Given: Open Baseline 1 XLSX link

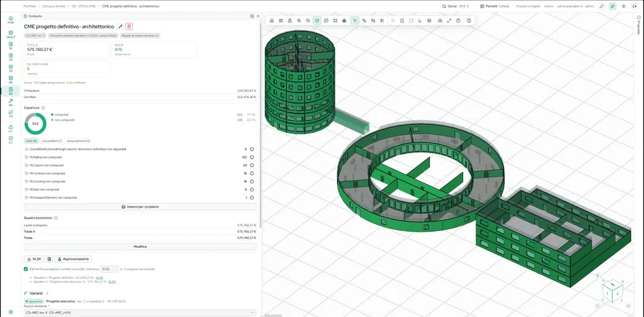Looking at the screenshot, I should coord(99,278).
